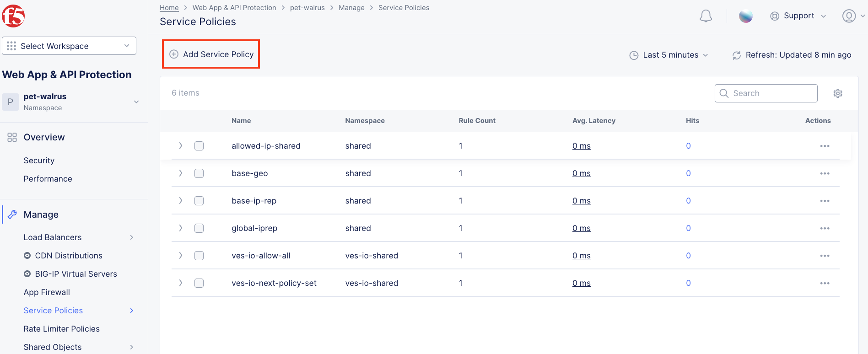Sort by the Rule Count column header

click(x=477, y=121)
